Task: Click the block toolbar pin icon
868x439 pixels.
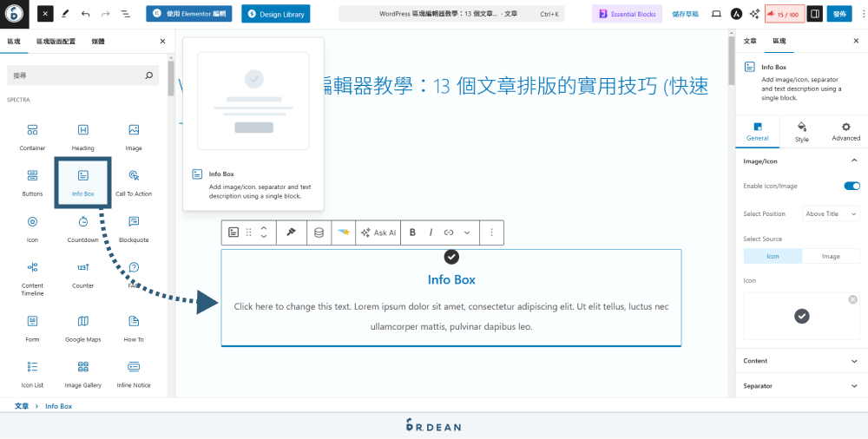Action: [x=292, y=233]
